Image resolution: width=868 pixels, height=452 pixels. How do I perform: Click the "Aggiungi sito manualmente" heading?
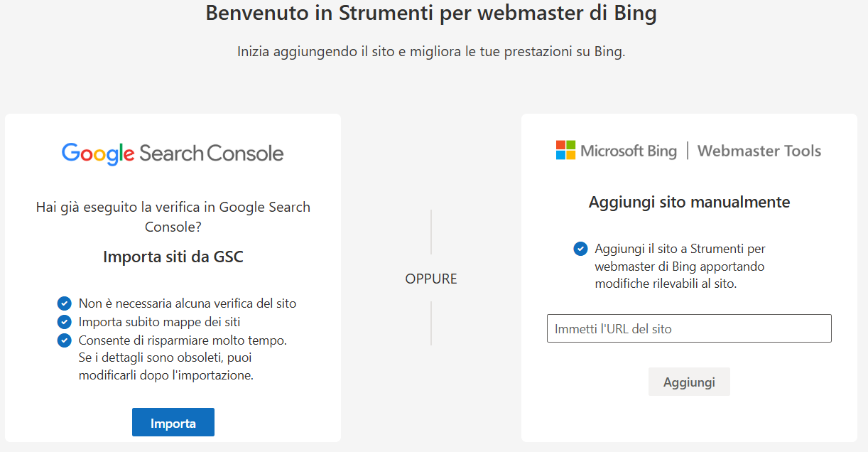(x=689, y=202)
